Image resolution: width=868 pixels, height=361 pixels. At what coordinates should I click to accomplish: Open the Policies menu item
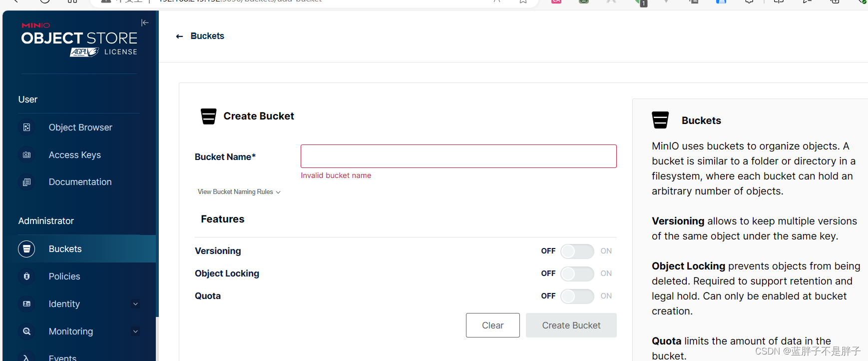tap(64, 276)
